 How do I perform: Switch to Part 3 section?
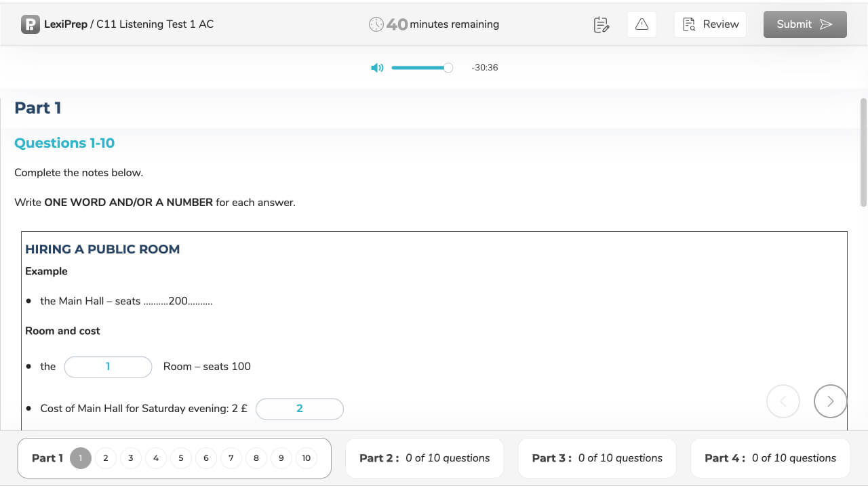[597, 457]
